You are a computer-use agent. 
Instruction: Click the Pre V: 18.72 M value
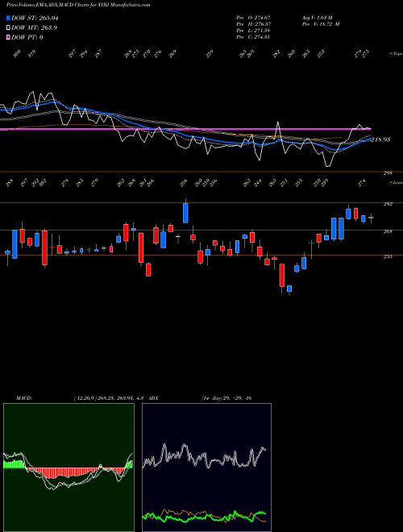[x=321, y=24]
